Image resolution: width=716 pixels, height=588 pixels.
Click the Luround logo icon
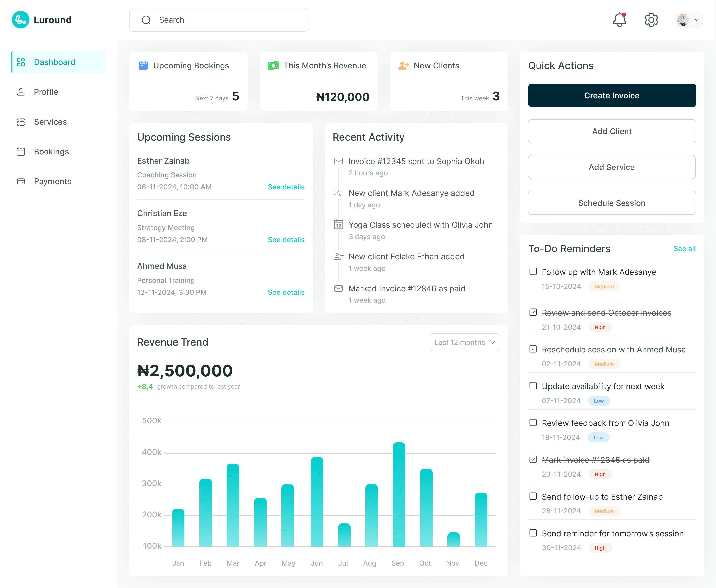pyautogui.click(x=20, y=20)
